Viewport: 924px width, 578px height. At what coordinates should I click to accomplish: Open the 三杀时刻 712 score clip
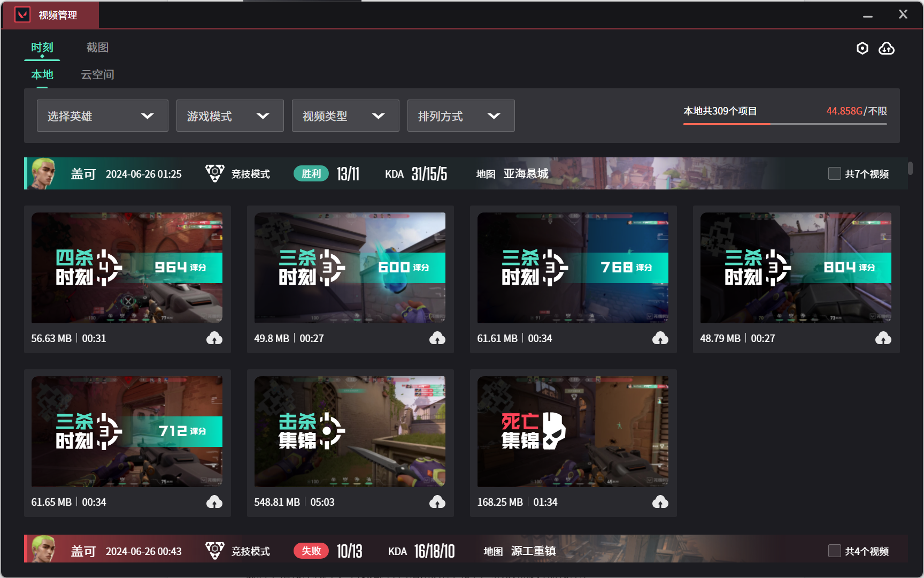(x=127, y=431)
